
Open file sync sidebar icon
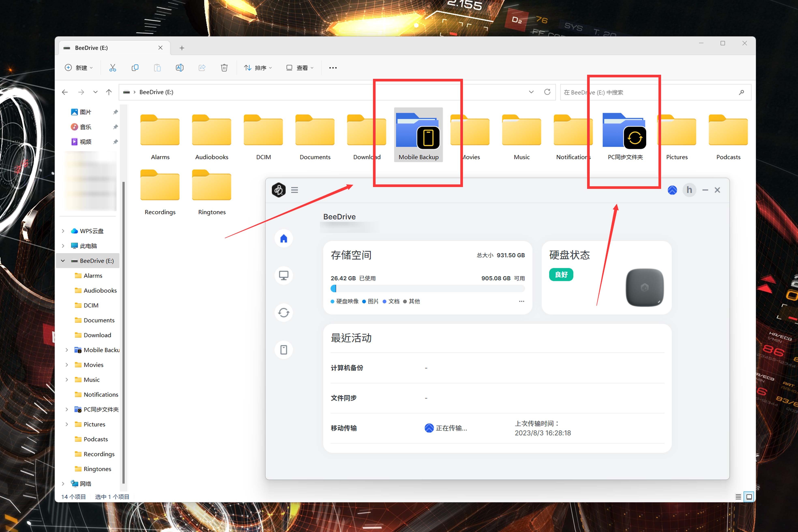(x=284, y=312)
